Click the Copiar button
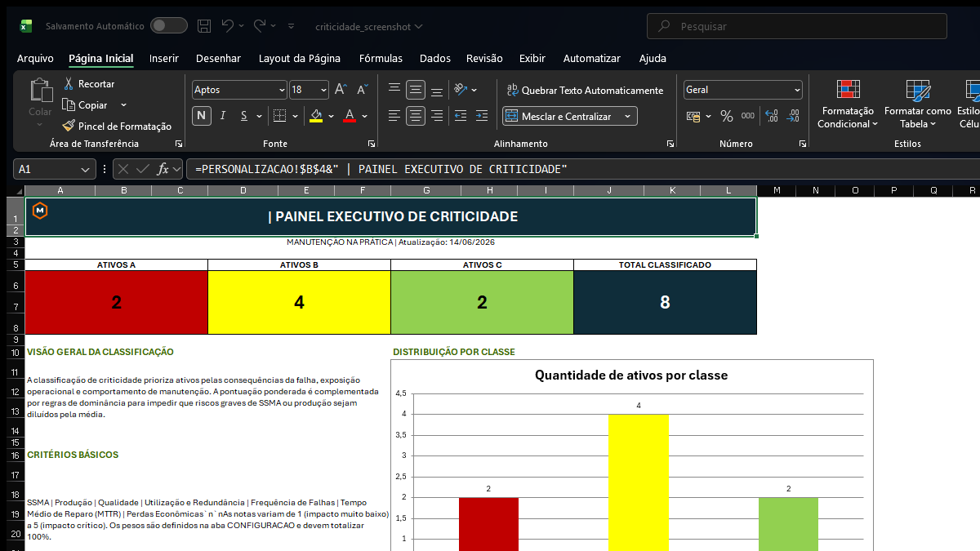The height and width of the screenshot is (551, 980). click(85, 104)
